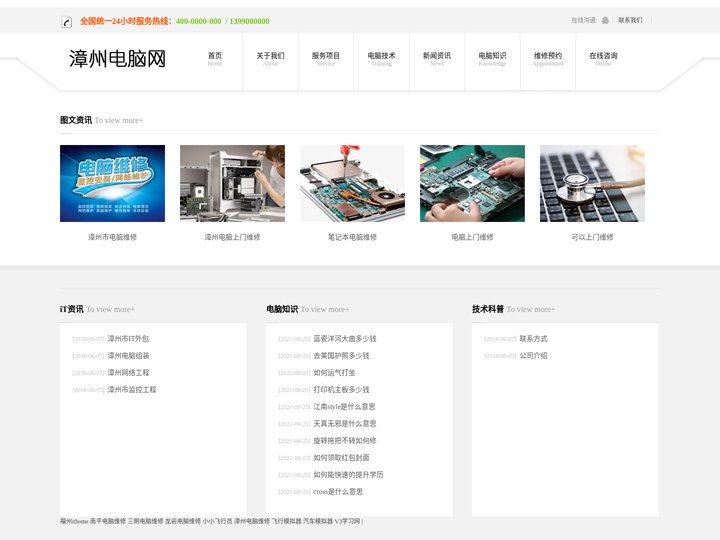Image resolution: width=720 pixels, height=540 pixels.
Task: Click the phone hotline icon
Action: (x=66, y=22)
